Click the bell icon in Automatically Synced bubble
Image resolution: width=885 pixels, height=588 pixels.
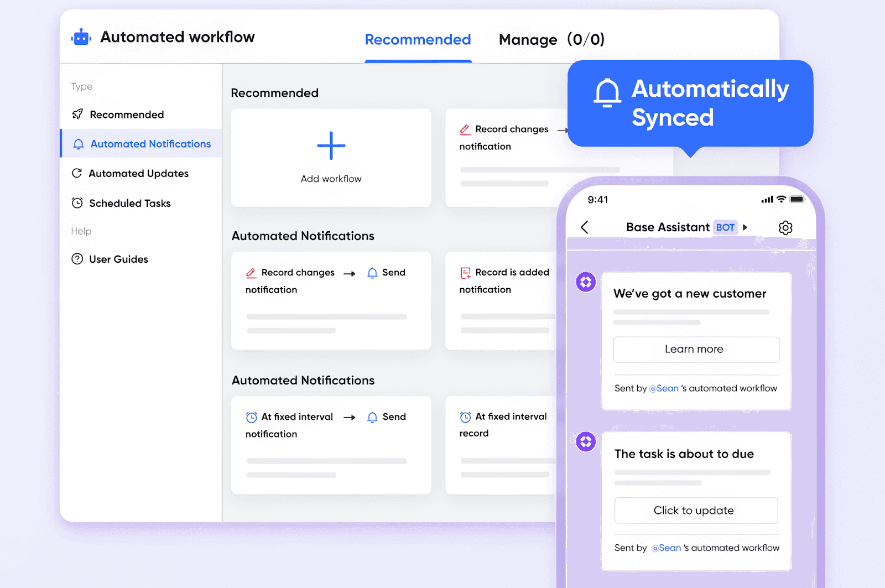pyautogui.click(x=607, y=93)
